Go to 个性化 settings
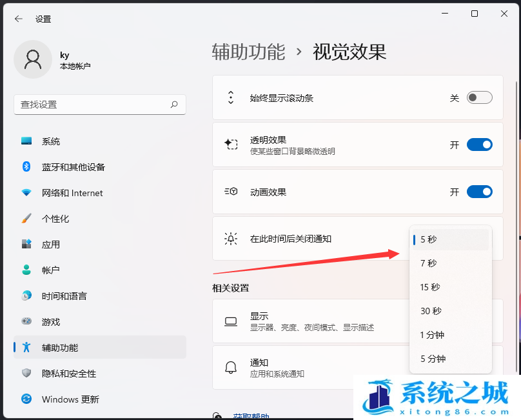Viewport: 521px width, 420px height. tap(100, 219)
